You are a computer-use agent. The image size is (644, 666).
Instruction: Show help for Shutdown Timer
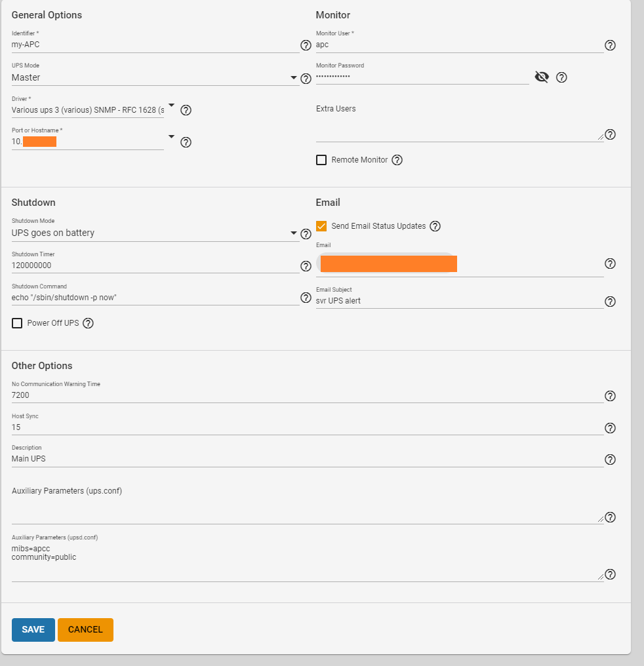[306, 265]
